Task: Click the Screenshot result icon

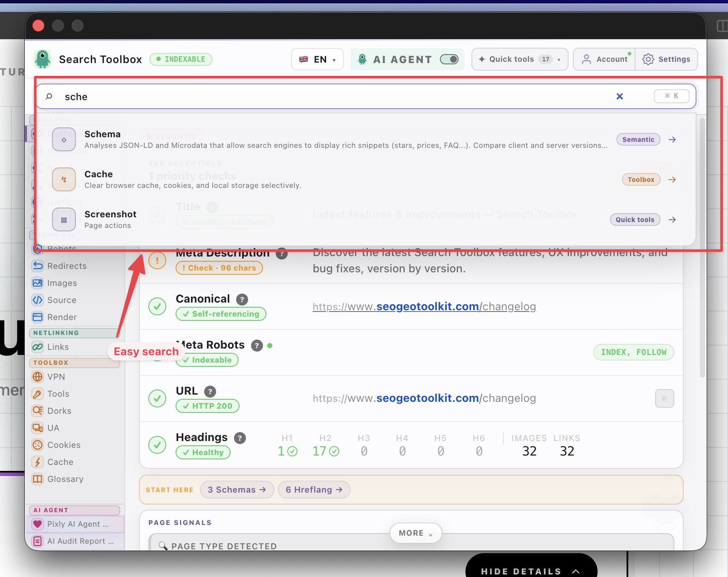Action: (64, 219)
